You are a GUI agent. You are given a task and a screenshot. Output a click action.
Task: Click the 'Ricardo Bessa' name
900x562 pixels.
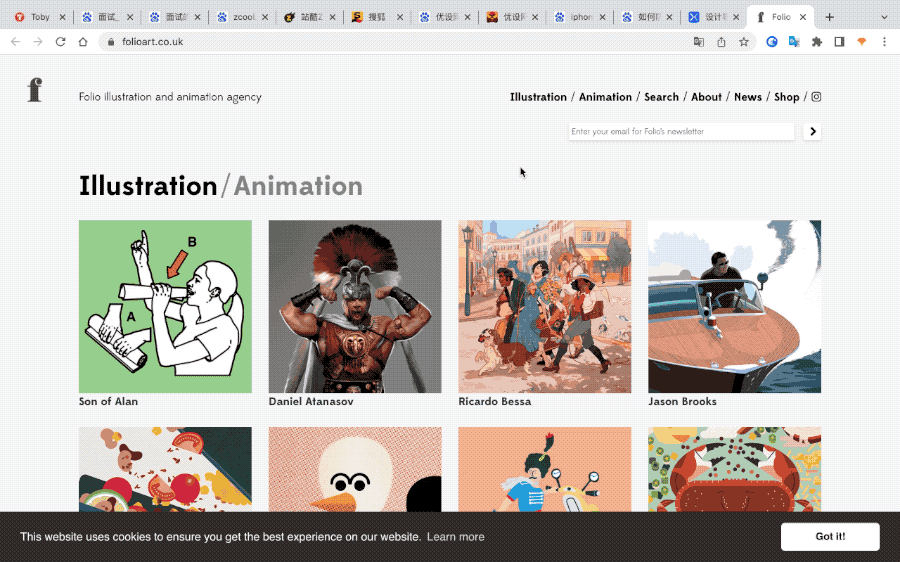495,402
